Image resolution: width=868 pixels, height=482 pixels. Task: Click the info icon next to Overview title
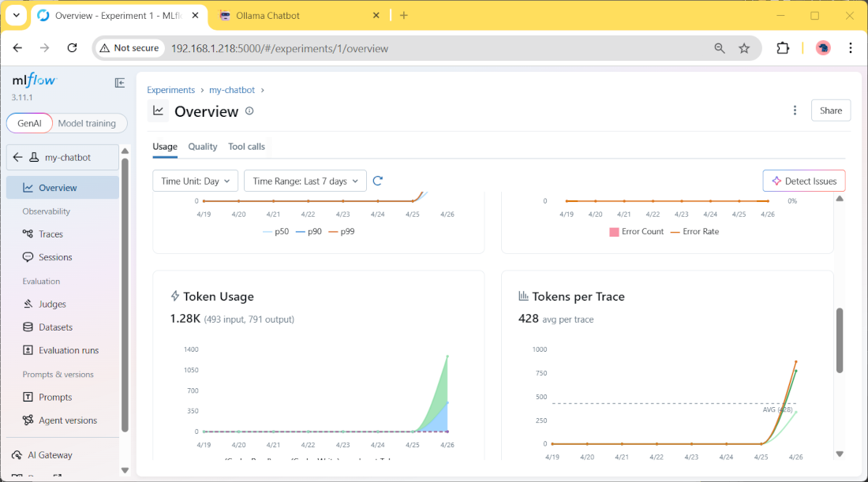click(x=249, y=111)
